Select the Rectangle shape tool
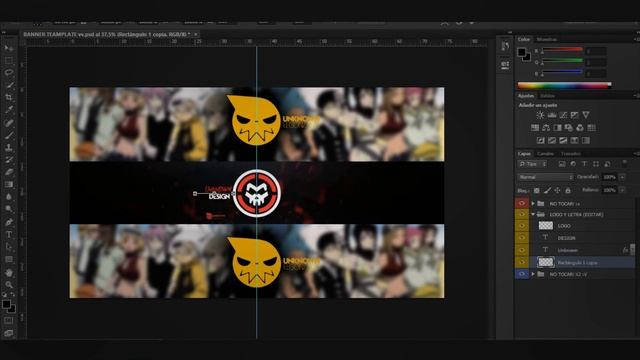This screenshot has width=640, height=360. (x=9, y=260)
